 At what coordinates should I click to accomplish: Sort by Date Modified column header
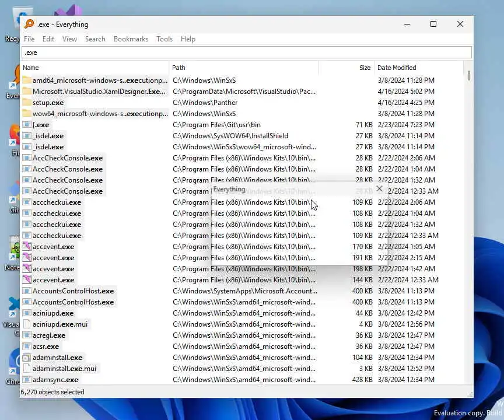pyautogui.click(x=418, y=68)
